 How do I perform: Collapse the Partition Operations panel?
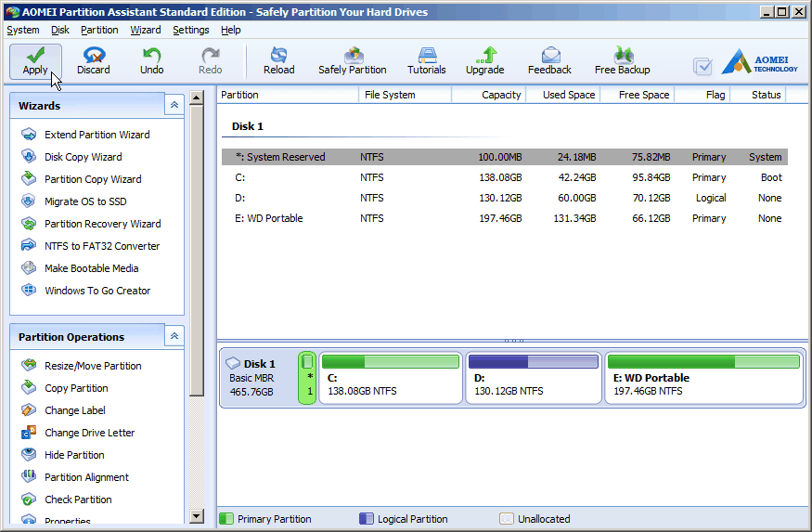pyautogui.click(x=174, y=336)
